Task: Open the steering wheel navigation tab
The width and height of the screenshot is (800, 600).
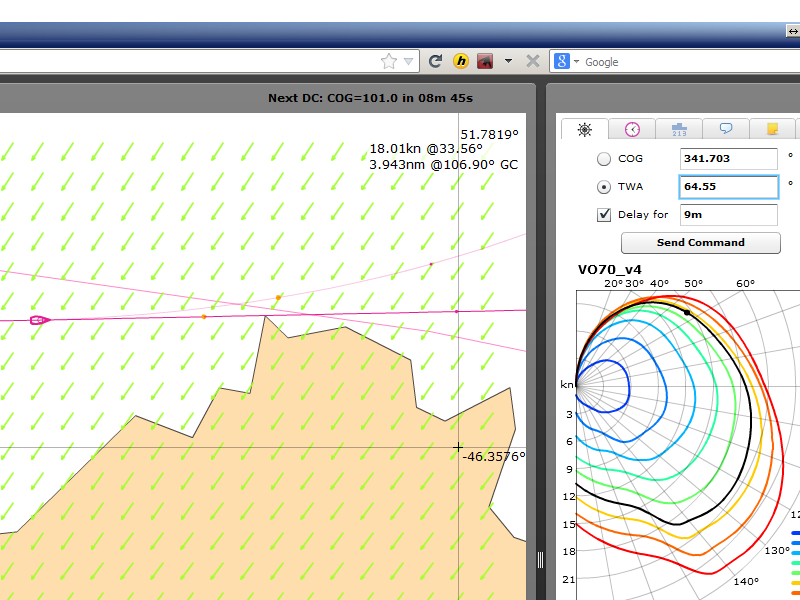Action: [x=585, y=130]
